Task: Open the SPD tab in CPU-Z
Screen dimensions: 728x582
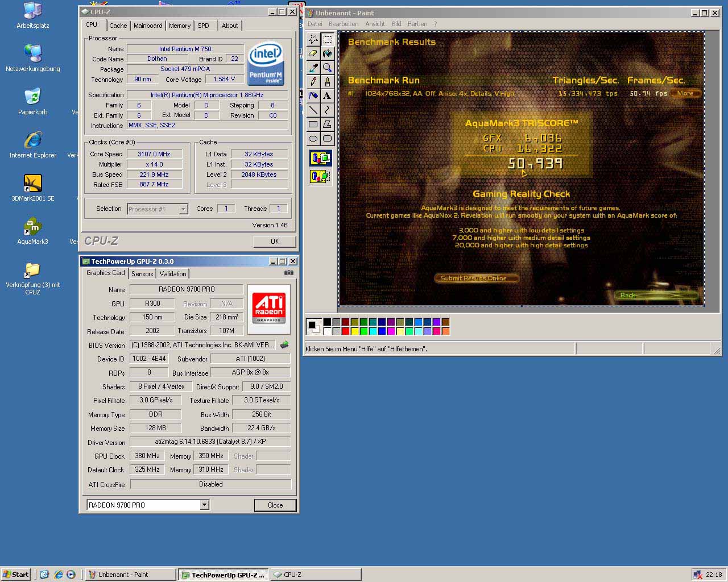Action: [x=203, y=26]
